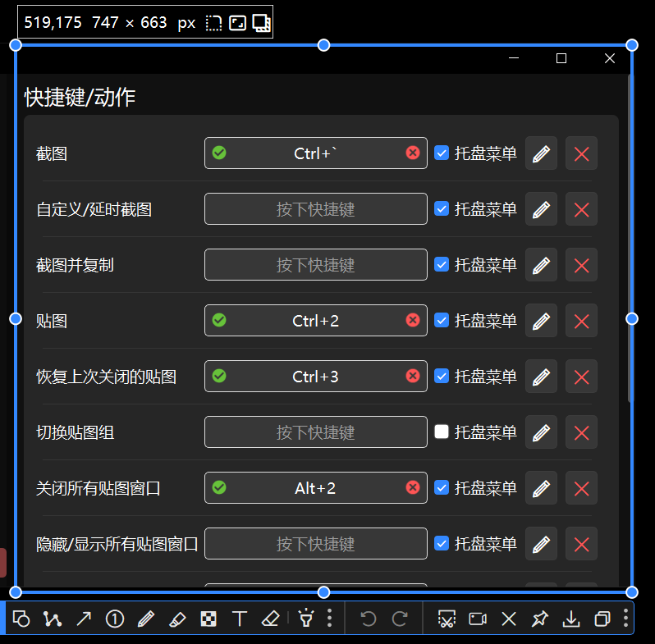Delete the 截图 action row
Viewport: 655px width, 644px height.
coord(581,153)
